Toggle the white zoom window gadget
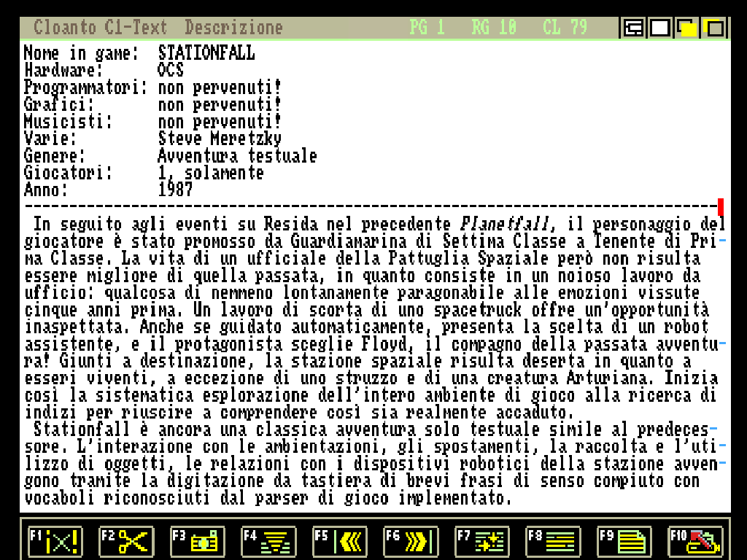This screenshot has height=560, width=747. tap(660, 28)
